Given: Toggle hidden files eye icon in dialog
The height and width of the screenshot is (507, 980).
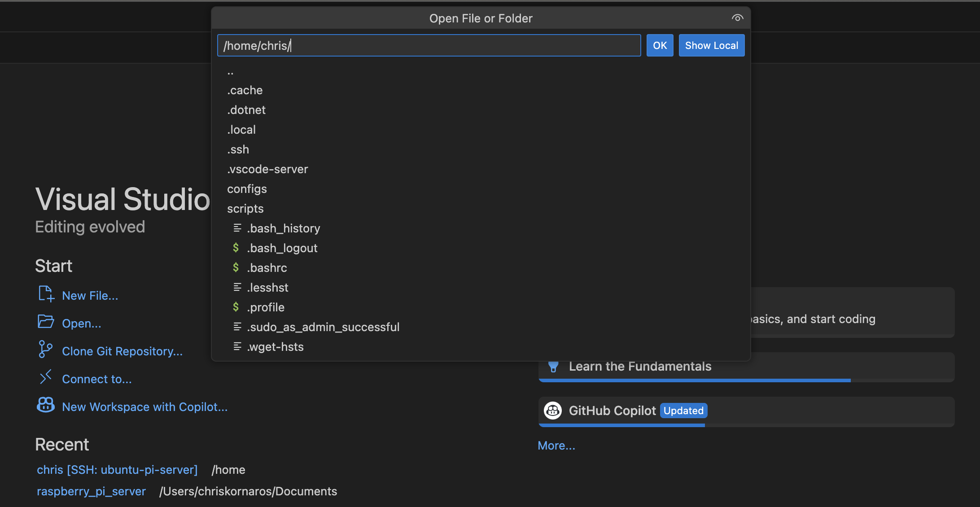Looking at the screenshot, I should (737, 18).
